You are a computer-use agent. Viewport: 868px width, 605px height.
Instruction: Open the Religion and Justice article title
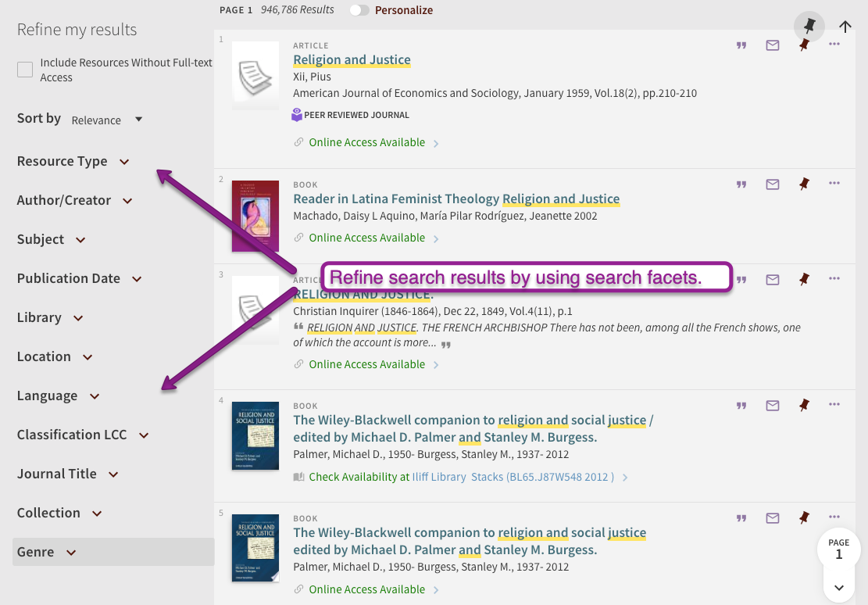[352, 60]
